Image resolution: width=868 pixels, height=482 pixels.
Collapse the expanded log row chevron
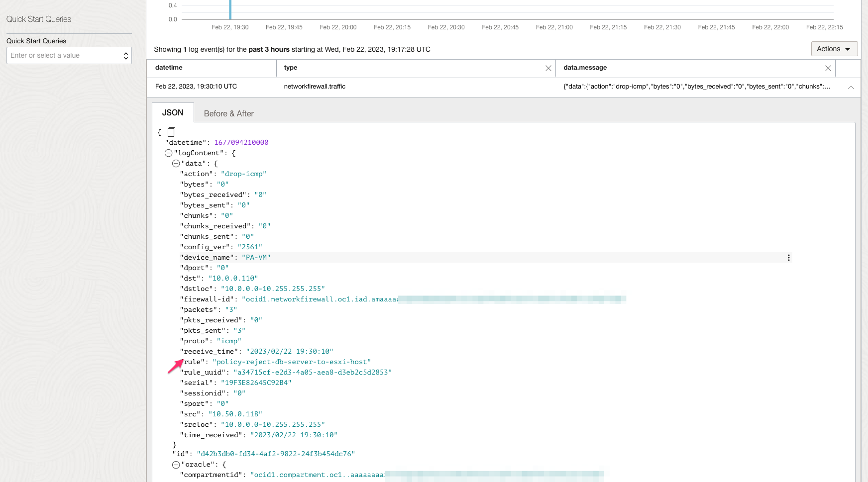851,87
